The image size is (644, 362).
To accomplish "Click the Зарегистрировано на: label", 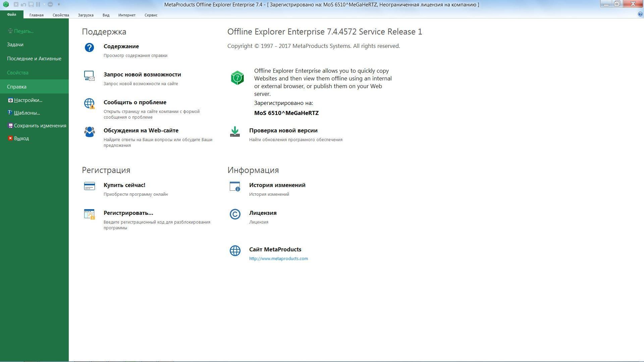I will (x=283, y=103).
